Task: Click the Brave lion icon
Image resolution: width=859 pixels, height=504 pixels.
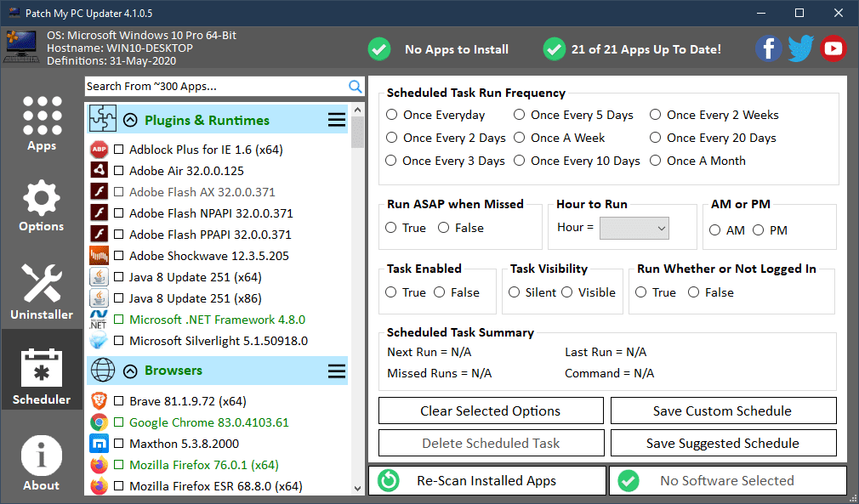Action: tap(100, 401)
